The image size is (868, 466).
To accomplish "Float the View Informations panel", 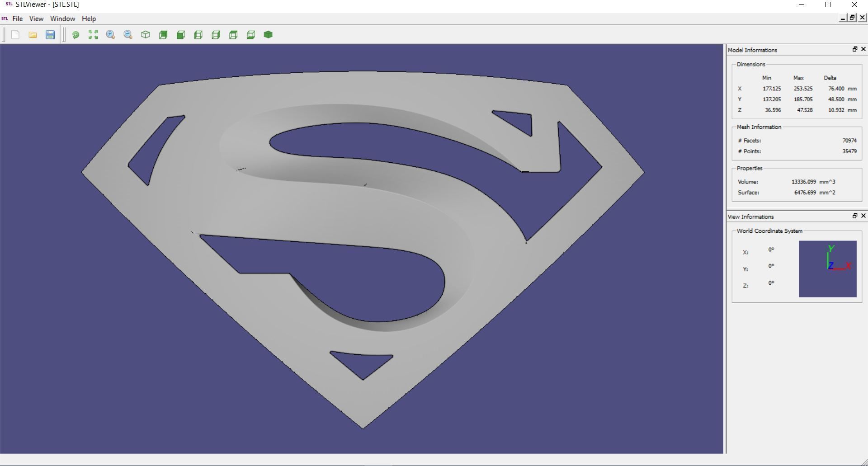I will pos(854,216).
